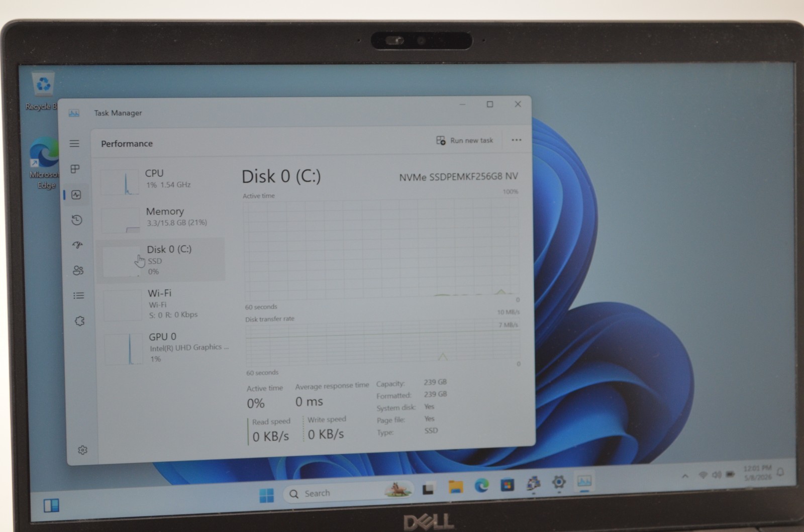The height and width of the screenshot is (532, 804).
Task: Click the Capacity 239 GB value
Action: point(435,382)
